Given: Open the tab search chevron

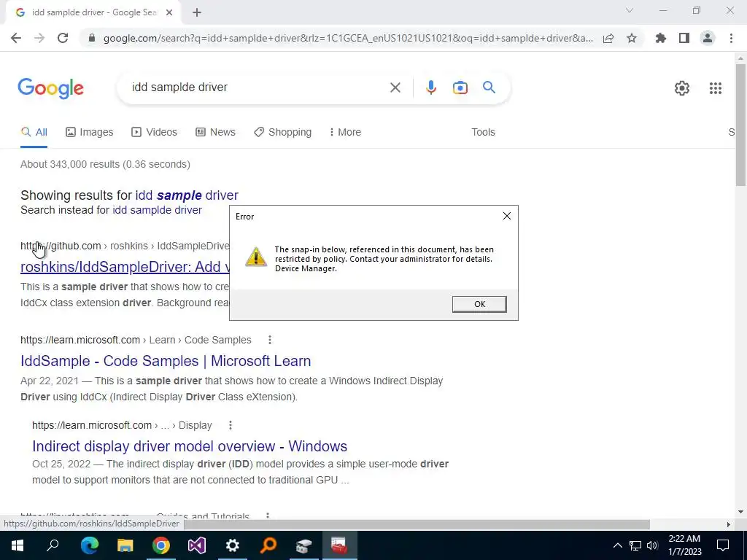Looking at the screenshot, I should click(630, 10).
